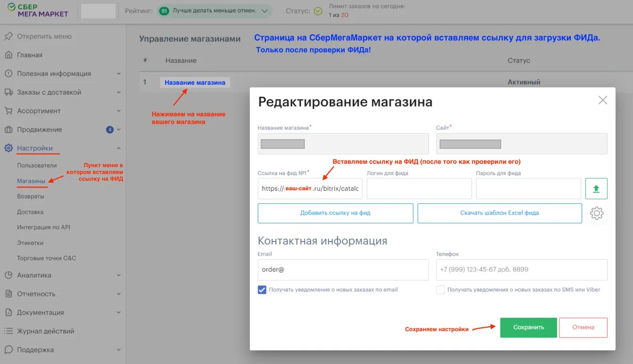Click the gear icon beside Настройки
This screenshot has height=364, width=633.
pyautogui.click(x=8, y=148)
